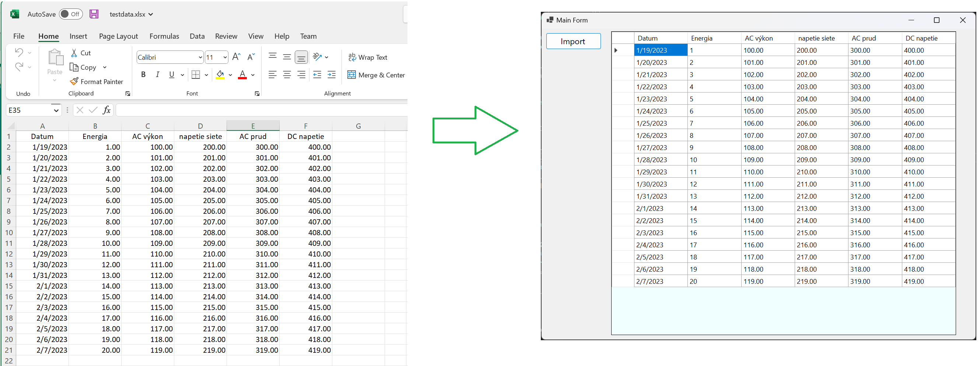Click the Copy button
The image size is (980, 366).
(x=83, y=67)
